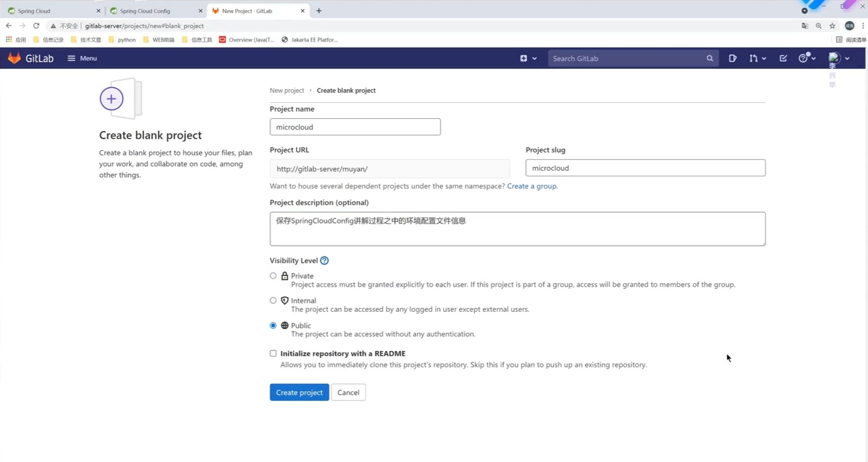Open the reading list 阅读清单
868x462 pixels.
point(851,40)
